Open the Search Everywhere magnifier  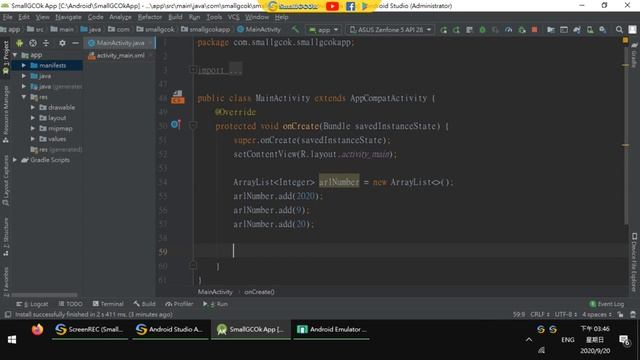619,30
